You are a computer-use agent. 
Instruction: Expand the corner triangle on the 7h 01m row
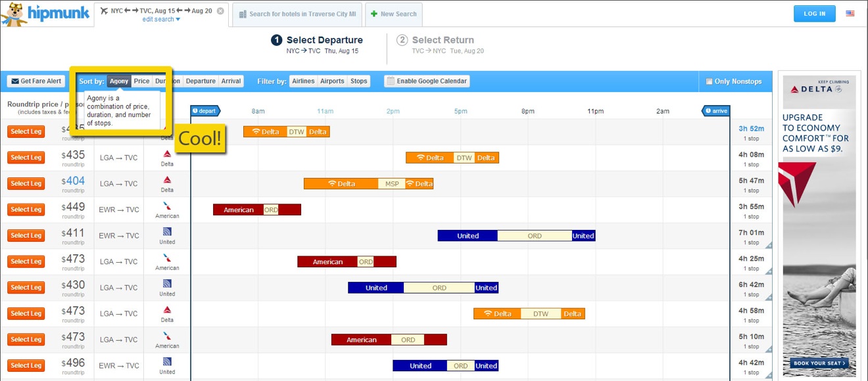click(x=769, y=245)
